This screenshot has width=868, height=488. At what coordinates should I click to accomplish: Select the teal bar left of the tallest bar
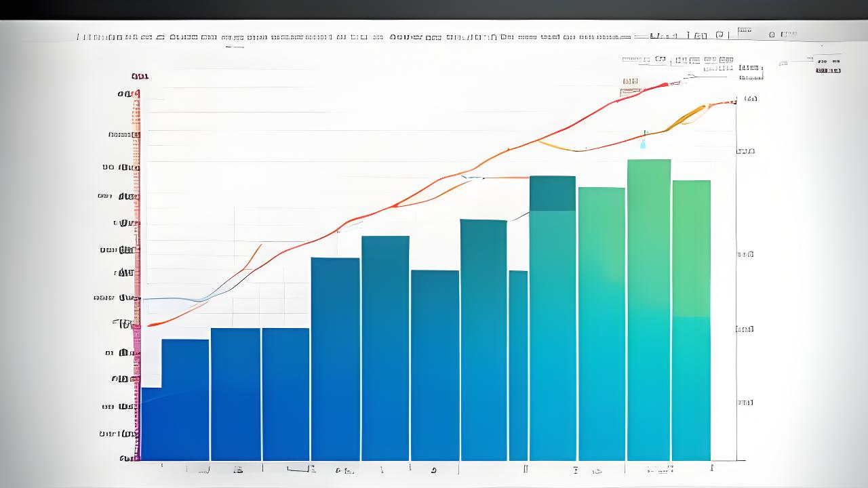coord(601,325)
